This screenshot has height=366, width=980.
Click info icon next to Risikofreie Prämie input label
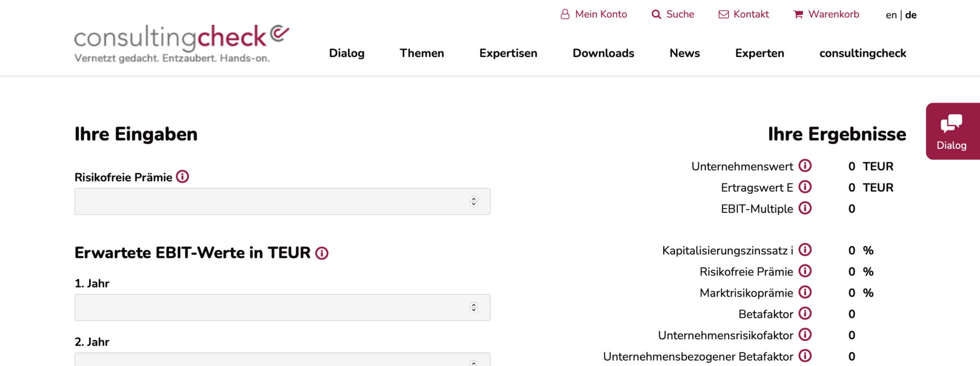point(182,177)
